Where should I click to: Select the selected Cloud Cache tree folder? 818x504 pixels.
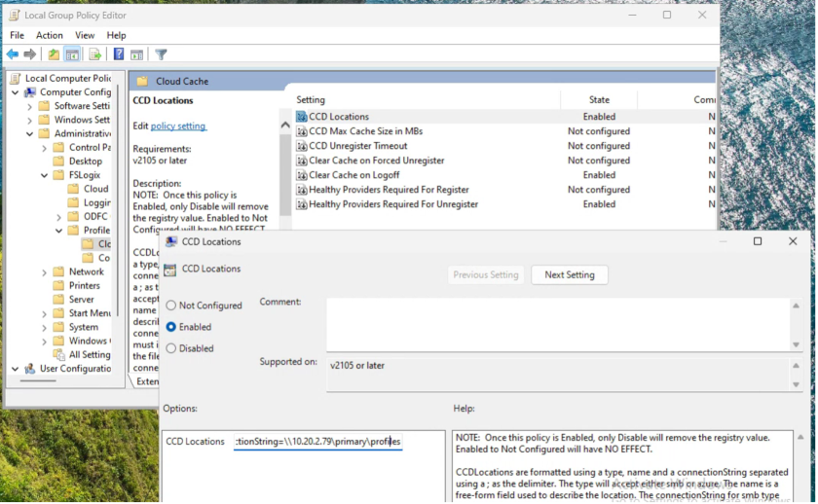tap(104, 244)
